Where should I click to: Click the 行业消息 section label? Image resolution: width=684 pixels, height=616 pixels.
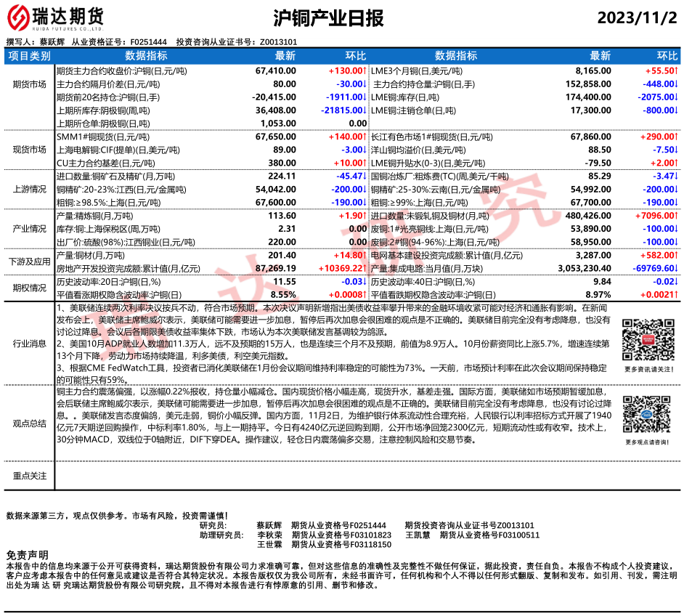pyautogui.click(x=30, y=342)
